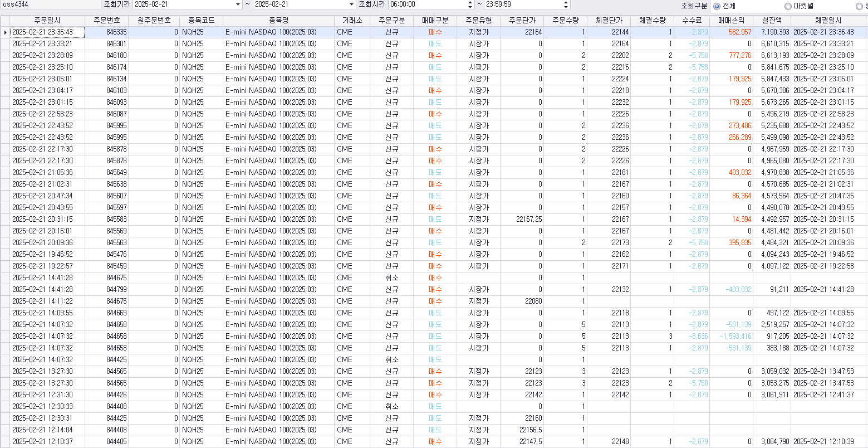Screen dimensions: 868x448
Task: Click the 실잔액 column header
Action: coord(772,20)
